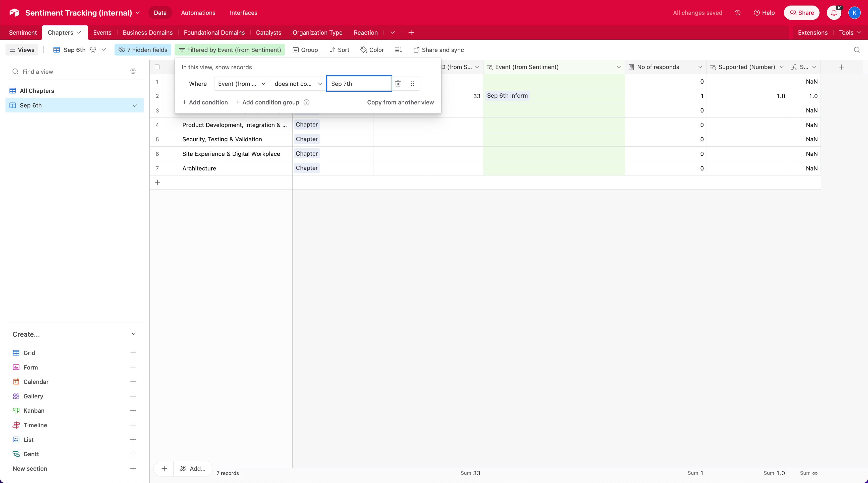Viewport: 868px width, 483px height.
Task: Toggle the select all records checkbox
Action: [x=157, y=67]
